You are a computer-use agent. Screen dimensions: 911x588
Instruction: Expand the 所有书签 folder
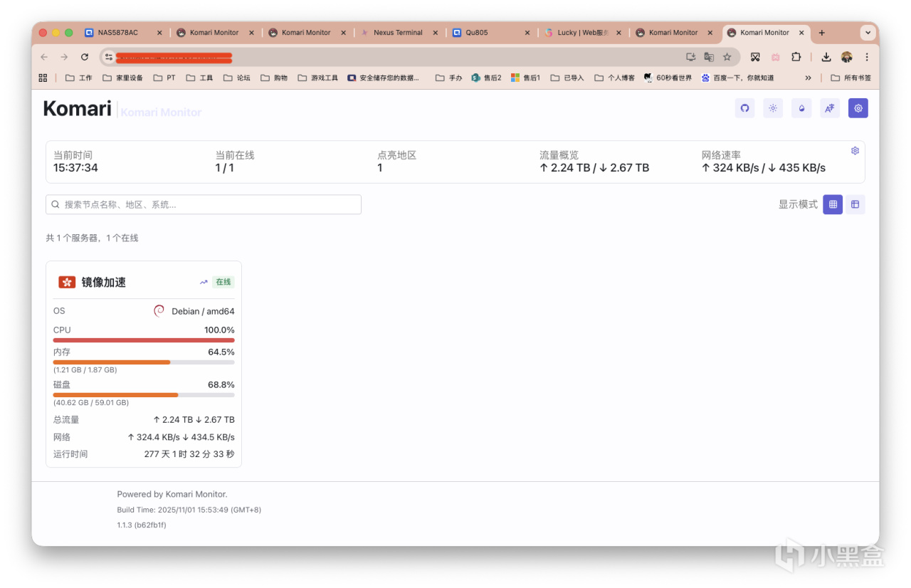tap(851, 78)
